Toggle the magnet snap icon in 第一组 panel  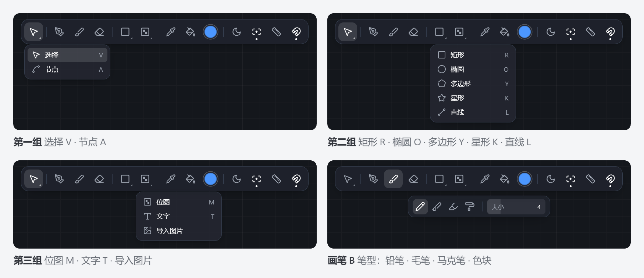click(x=296, y=32)
